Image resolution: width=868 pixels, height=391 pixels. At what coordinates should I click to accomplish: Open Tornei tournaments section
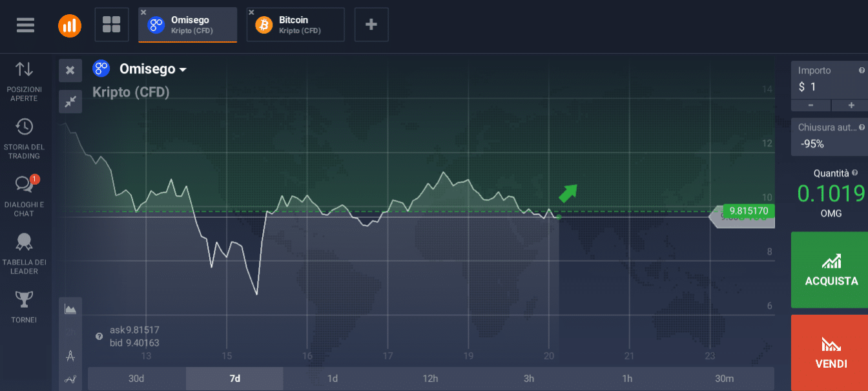point(25,307)
